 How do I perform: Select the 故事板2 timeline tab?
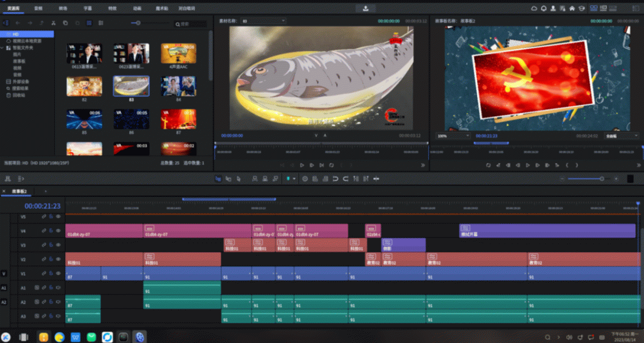click(19, 191)
